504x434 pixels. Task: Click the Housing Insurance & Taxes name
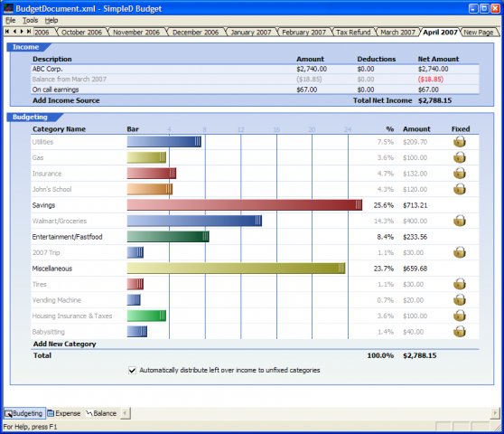click(x=72, y=316)
